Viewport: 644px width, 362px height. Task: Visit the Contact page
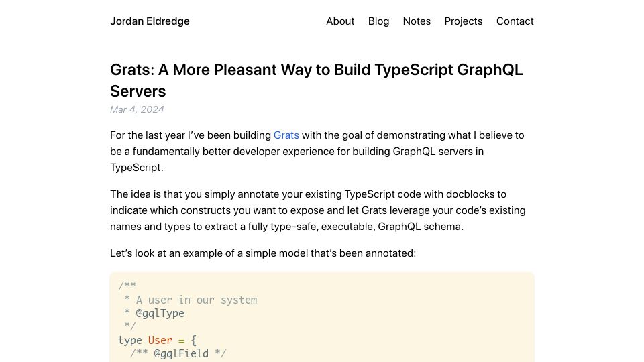coord(515,21)
